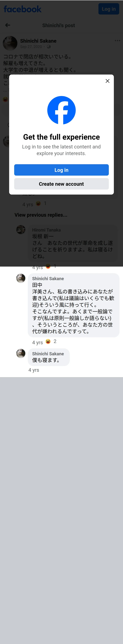Open Shinichi Sakane name link on post header
The image size is (123, 644).
coord(38,41)
